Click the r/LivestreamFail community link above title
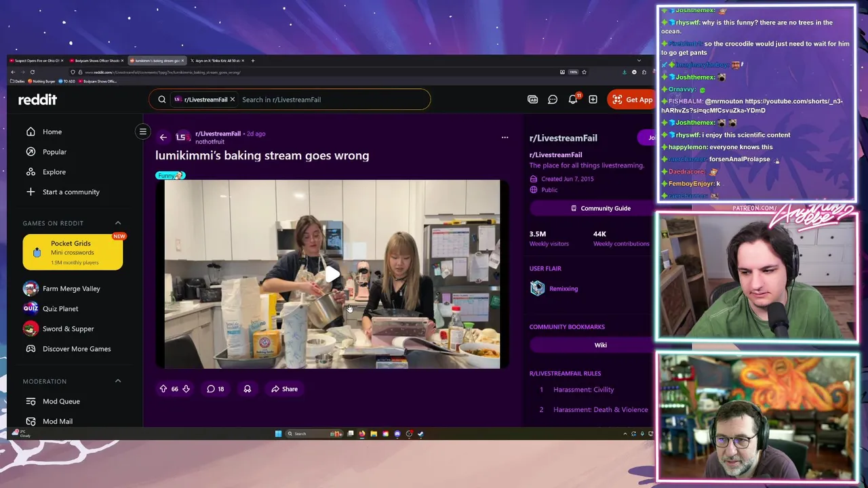The width and height of the screenshot is (868, 488). click(x=218, y=134)
